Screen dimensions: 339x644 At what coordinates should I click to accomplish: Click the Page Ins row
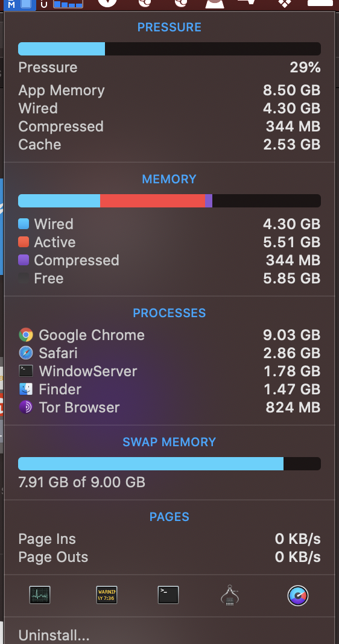[x=169, y=539]
